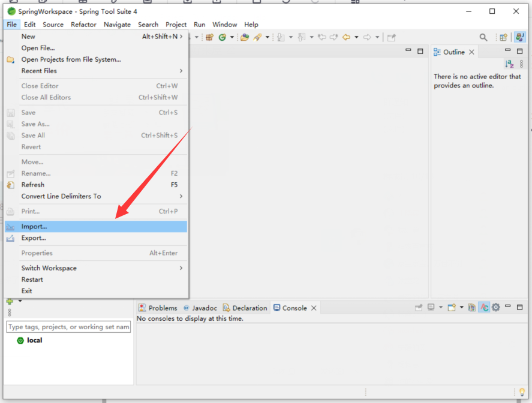The image size is (532, 403).
Task: Open Convert Line Delimiters To submenu
Action: 96,197
